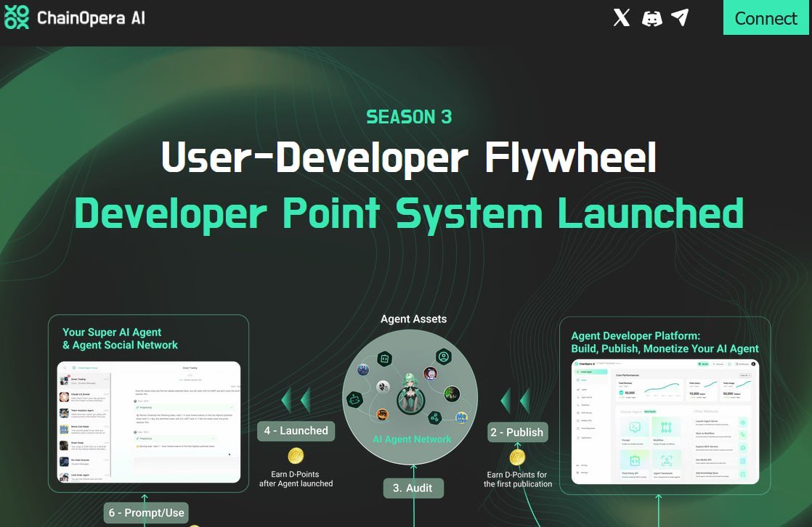The width and height of the screenshot is (812, 527).
Task: Click the "AI Agent Network" label
Action: pos(413,439)
